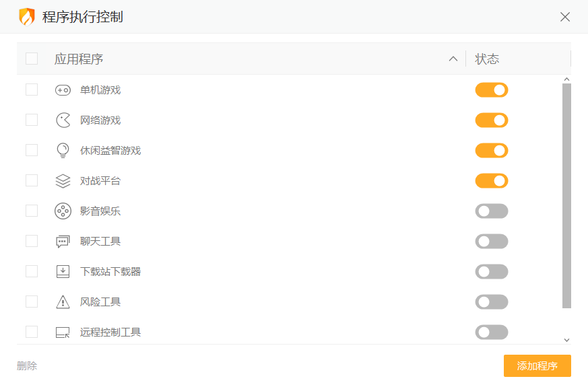Click the 删除 link
Screen dimensions: 588x387
click(27, 366)
